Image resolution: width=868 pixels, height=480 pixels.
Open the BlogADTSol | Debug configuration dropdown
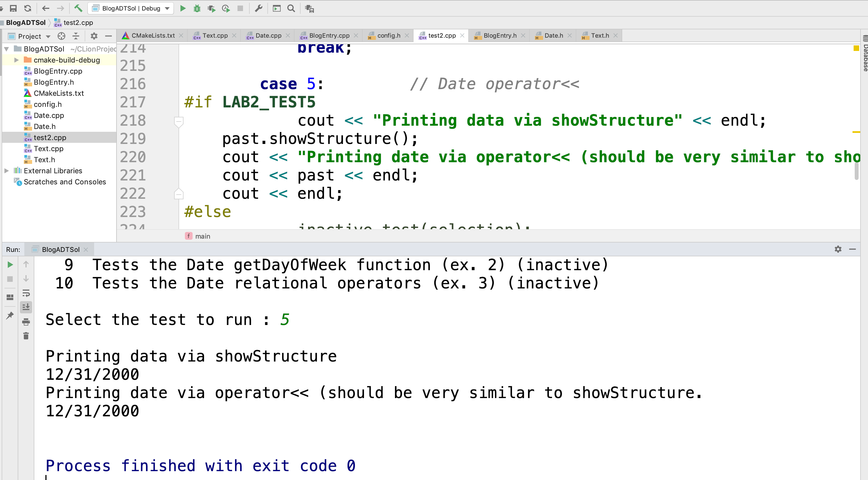[x=131, y=8]
